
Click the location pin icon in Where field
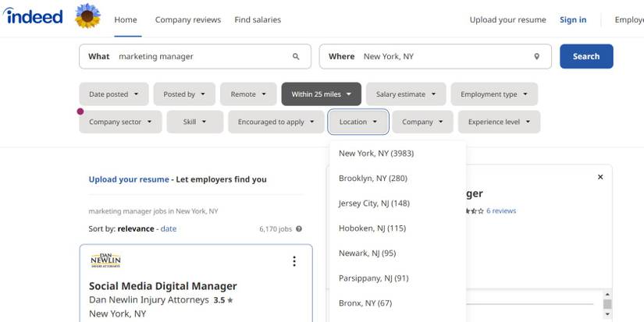[x=536, y=57]
